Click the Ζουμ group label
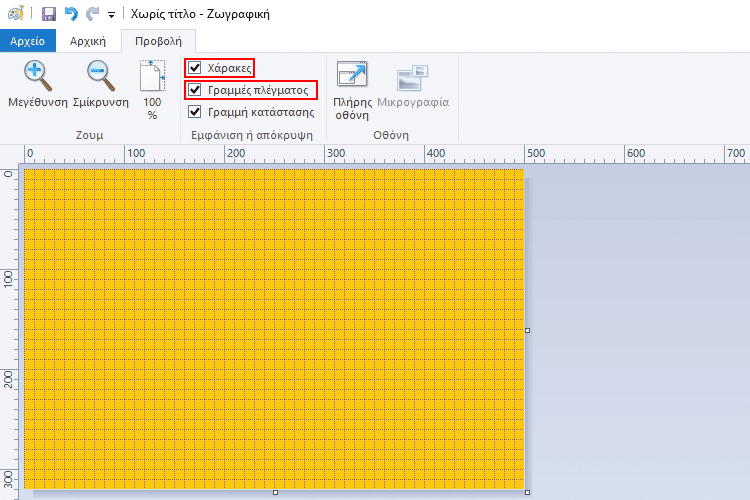The image size is (750, 500). (89, 135)
